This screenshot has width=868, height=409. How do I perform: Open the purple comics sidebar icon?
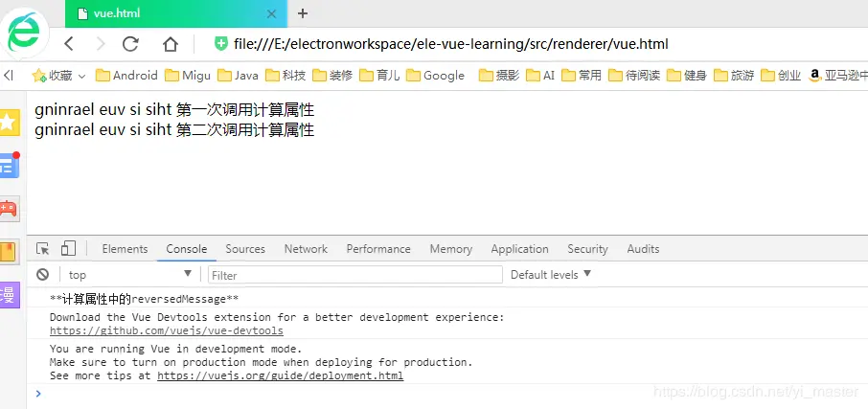[x=10, y=295]
